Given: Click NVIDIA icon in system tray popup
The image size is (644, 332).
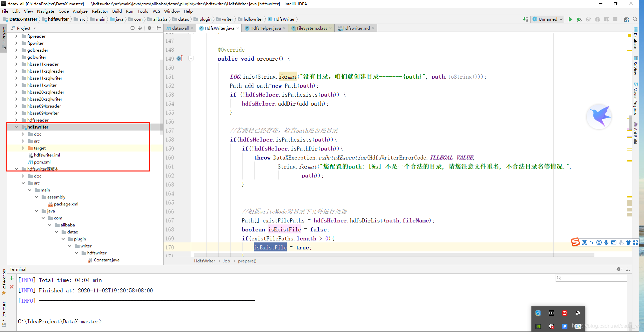Looking at the screenshot, I should [x=538, y=326].
